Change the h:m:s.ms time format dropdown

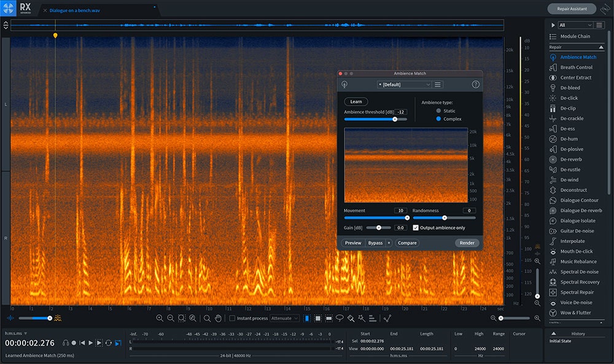pyautogui.click(x=16, y=333)
